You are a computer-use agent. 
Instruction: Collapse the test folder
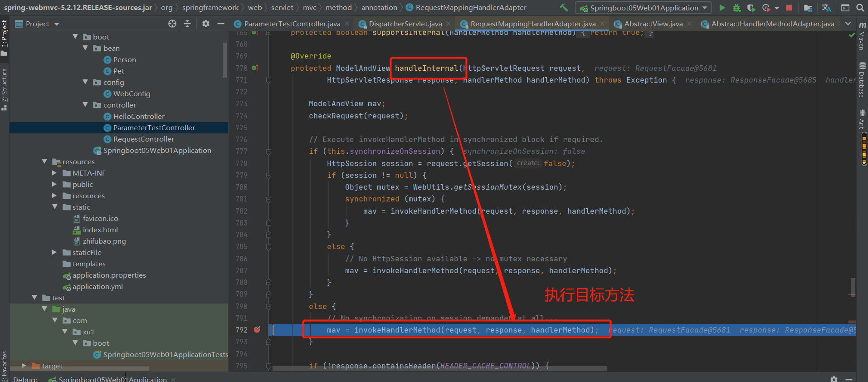tap(34, 298)
